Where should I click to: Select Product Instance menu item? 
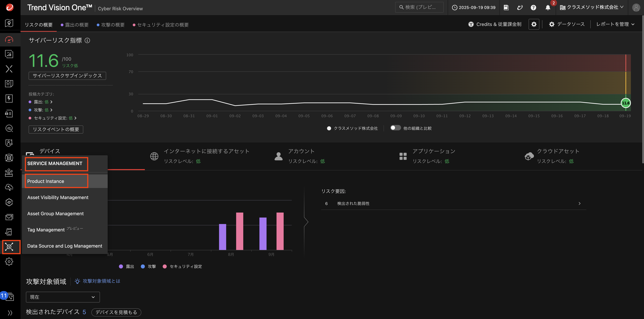(65, 181)
